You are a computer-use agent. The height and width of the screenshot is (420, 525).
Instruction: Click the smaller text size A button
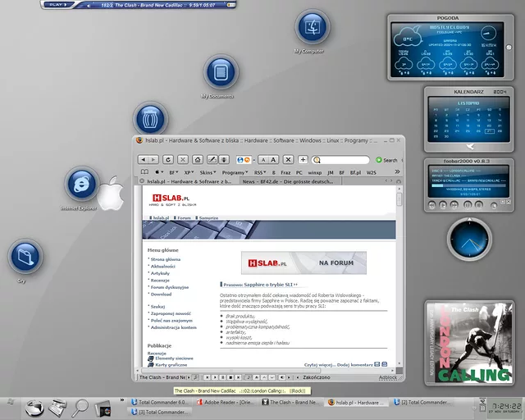pos(263,160)
